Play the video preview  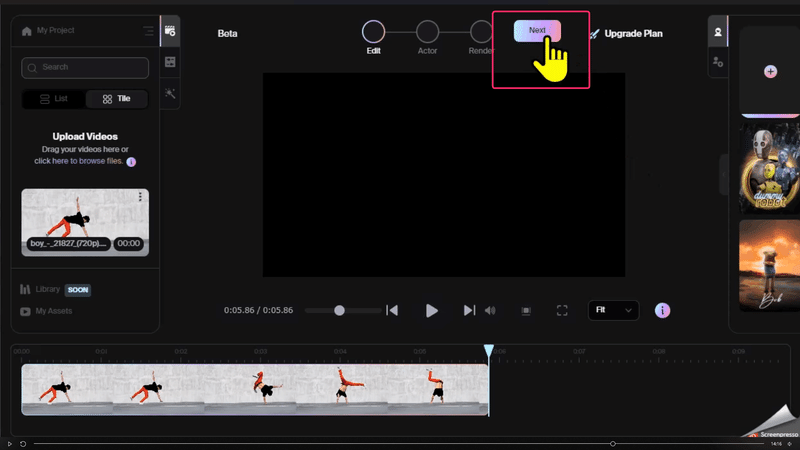click(432, 311)
